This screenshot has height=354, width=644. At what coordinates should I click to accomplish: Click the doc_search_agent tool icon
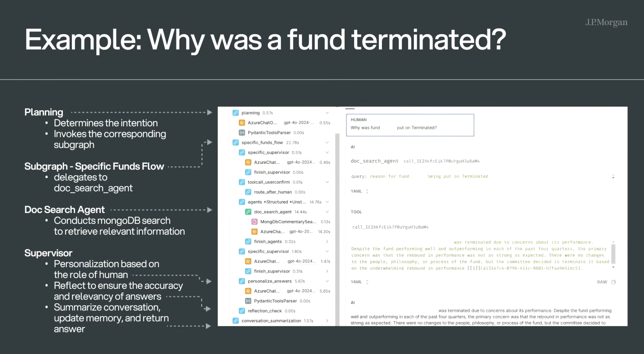click(248, 212)
